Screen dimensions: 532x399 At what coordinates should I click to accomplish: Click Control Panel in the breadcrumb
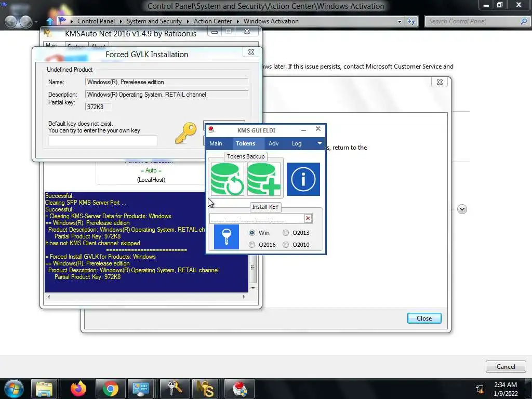tap(96, 21)
